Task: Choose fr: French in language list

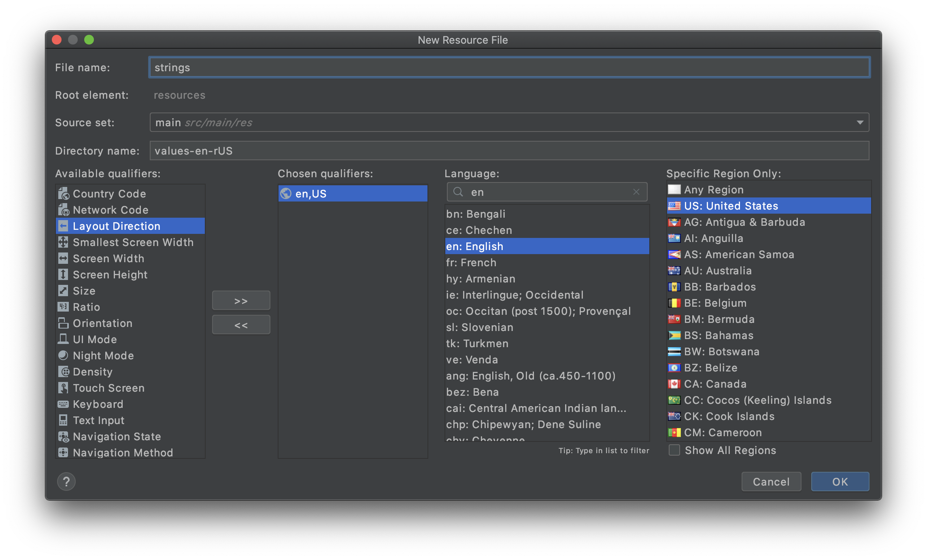Action: tap(471, 263)
